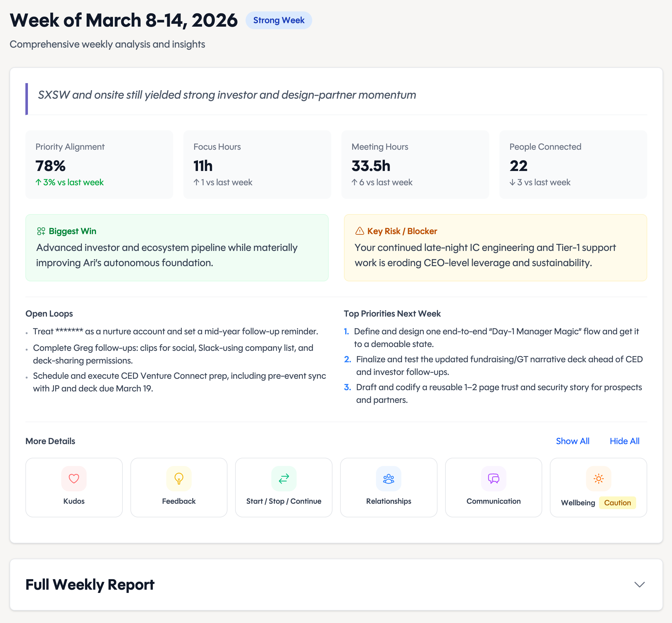This screenshot has width=672, height=623.
Task: Click the Hide All link
Action: [624, 441]
